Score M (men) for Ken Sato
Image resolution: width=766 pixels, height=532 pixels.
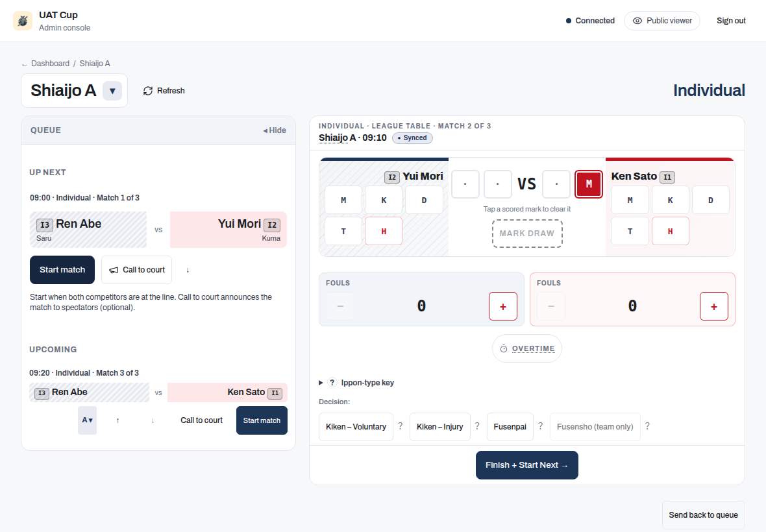coord(630,200)
